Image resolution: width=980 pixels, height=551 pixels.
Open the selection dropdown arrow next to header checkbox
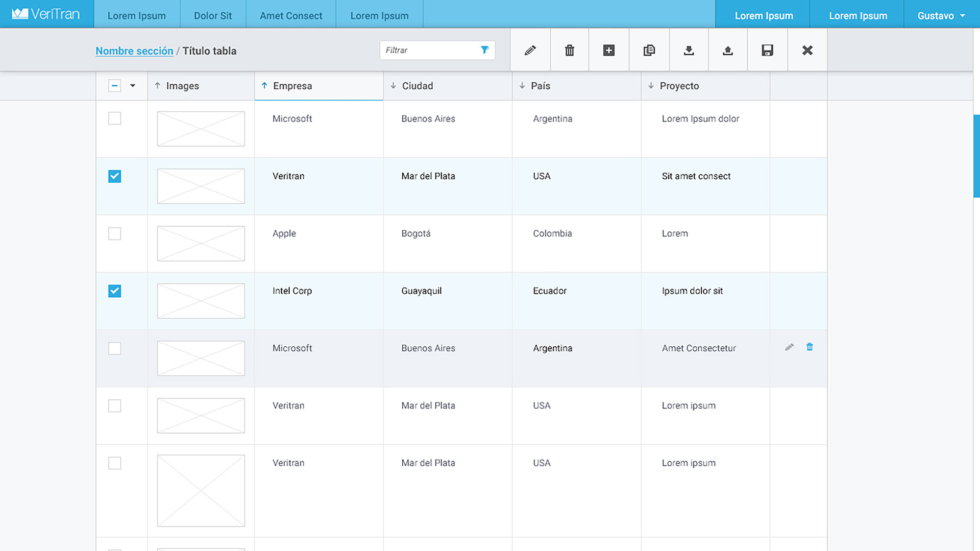coord(133,86)
